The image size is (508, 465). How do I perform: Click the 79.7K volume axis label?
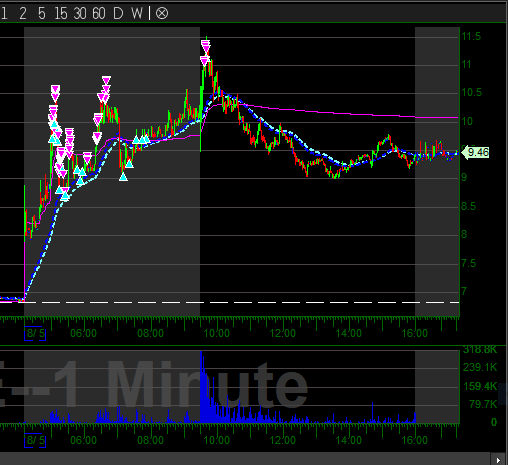pos(483,404)
